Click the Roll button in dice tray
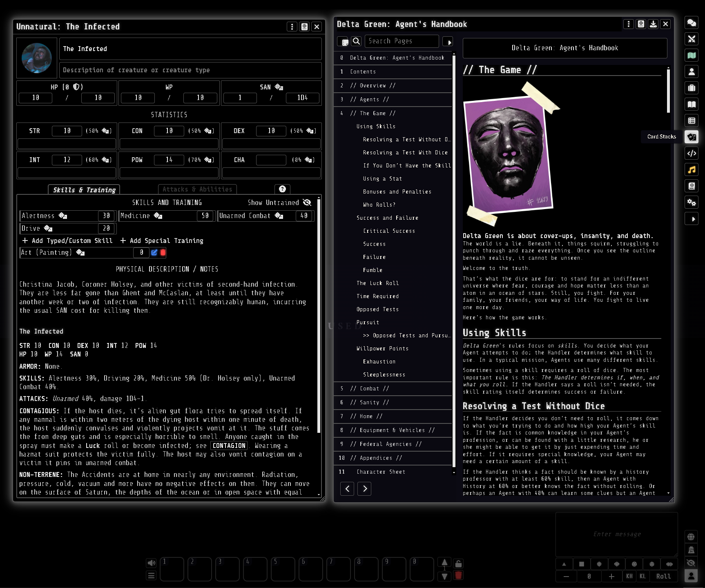 (663, 576)
